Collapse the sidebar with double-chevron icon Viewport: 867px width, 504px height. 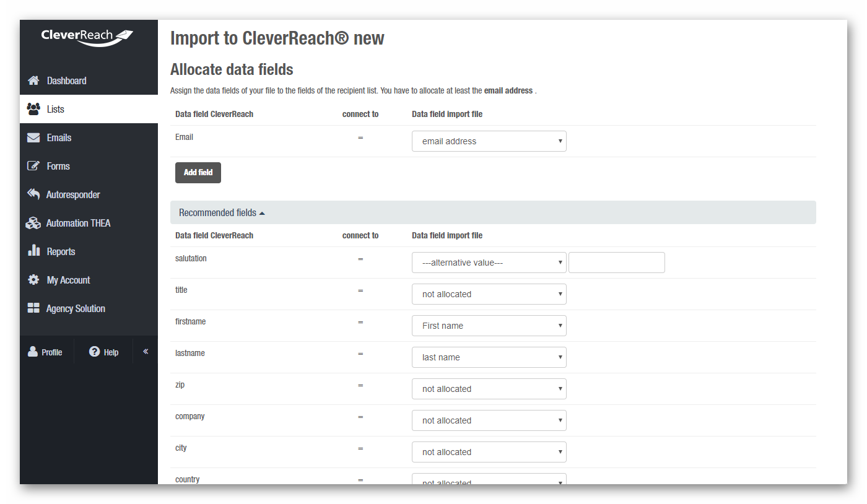[x=146, y=352]
